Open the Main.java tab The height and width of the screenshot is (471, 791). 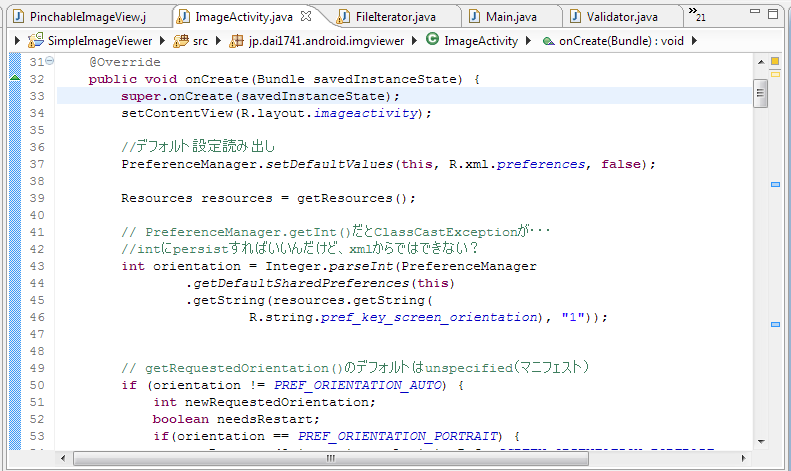tap(511, 17)
